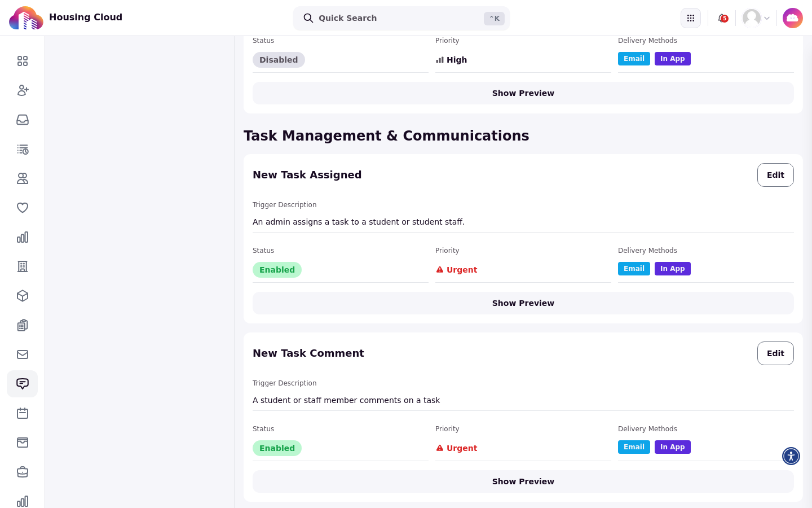
Task: Open the archive box icon in sidebar
Action: coord(23,443)
